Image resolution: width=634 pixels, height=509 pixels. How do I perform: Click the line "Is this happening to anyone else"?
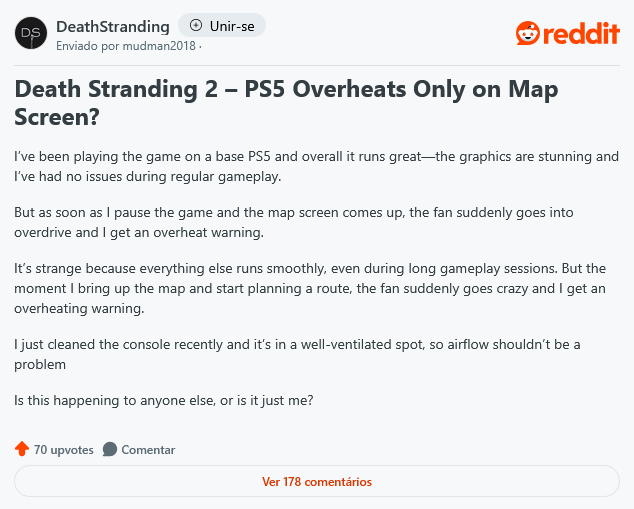click(164, 400)
